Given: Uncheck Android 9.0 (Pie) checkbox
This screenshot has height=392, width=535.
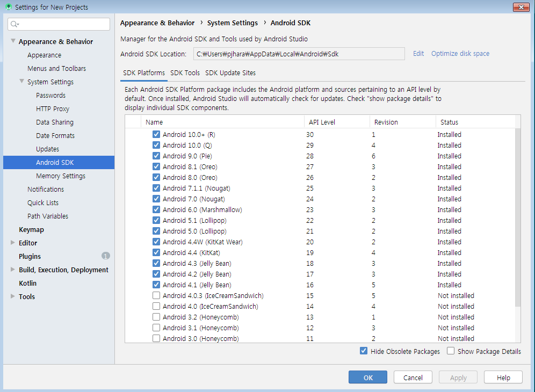Looking at the screenshot, I should [156, 156].
